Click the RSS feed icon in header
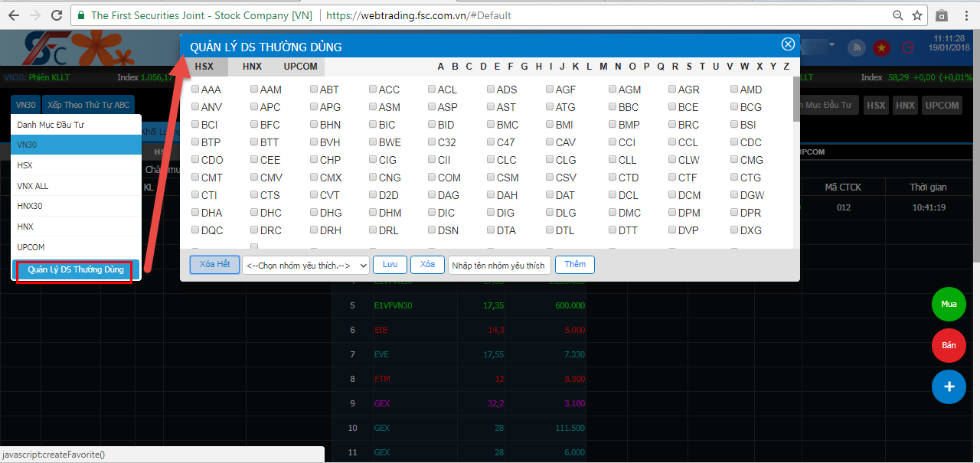Image resolution: width=980 pixels, height=463 pixels. tap(857, 47)
